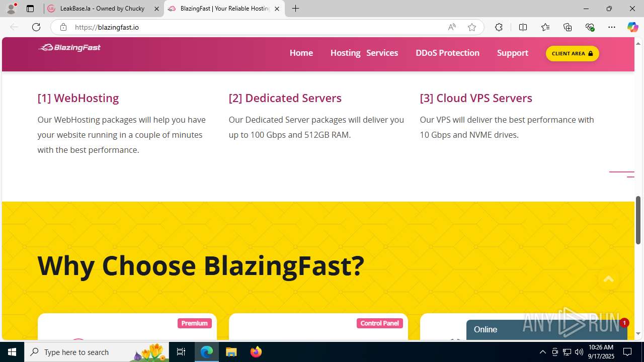The image size is (644, 362).
Task: Open Settings and more menu
Action: [x=612, y=27]
